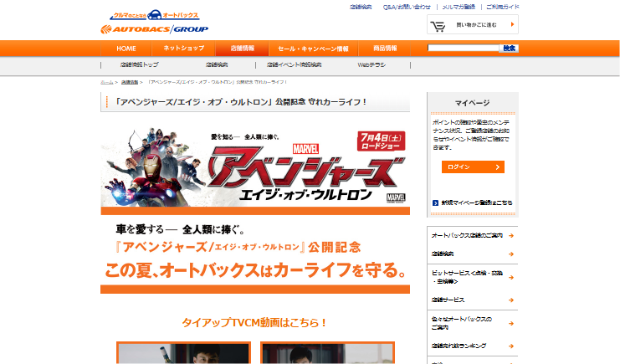Click the blue car logo at top
The height and width of the screenshot is (364, 620).
point(155,15)
